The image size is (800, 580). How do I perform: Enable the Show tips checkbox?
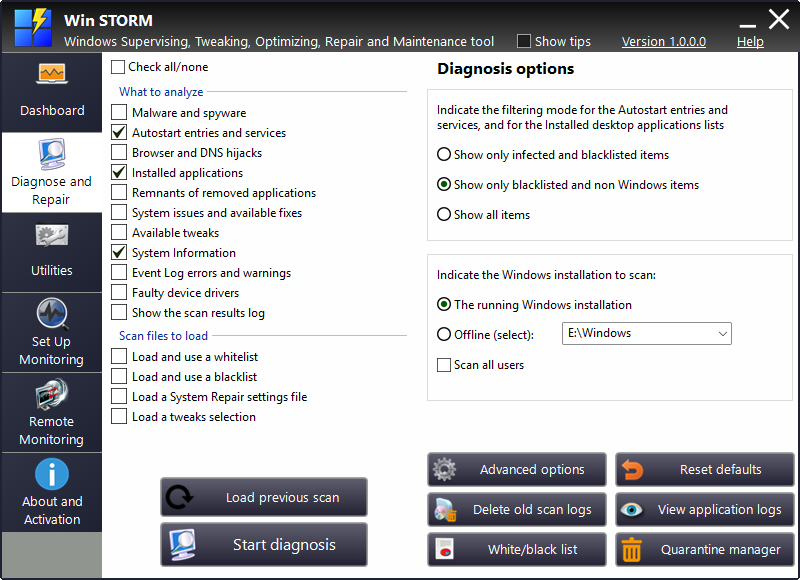tap(523, 41)
